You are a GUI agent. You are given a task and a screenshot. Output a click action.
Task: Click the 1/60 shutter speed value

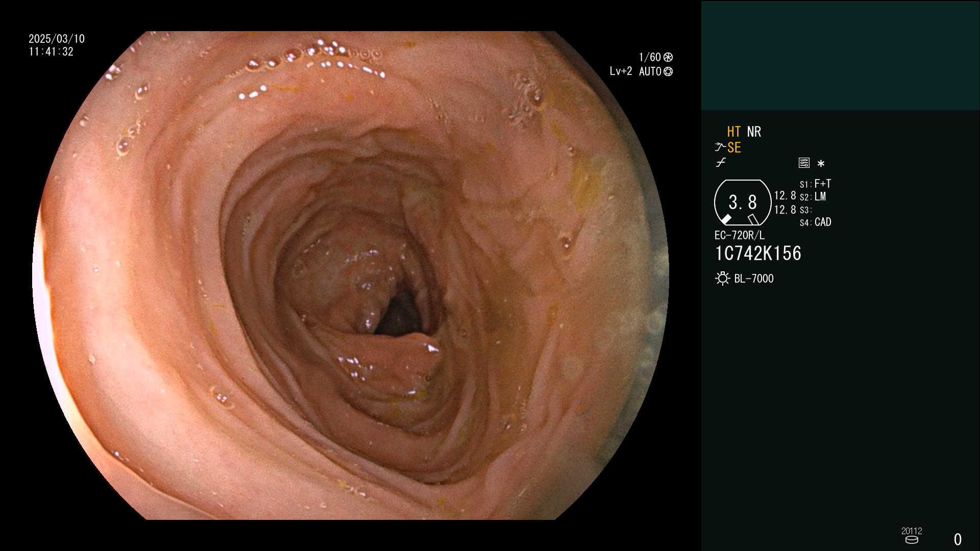click(650, 57)
